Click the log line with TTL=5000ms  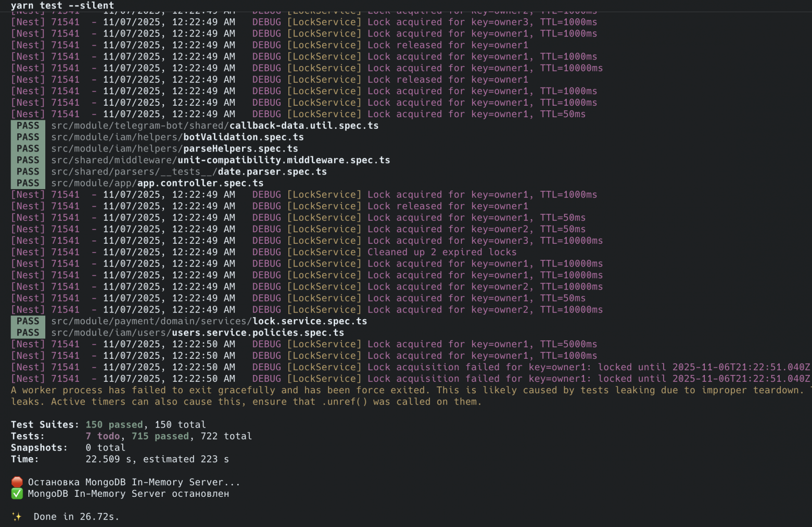pos(482,344)
